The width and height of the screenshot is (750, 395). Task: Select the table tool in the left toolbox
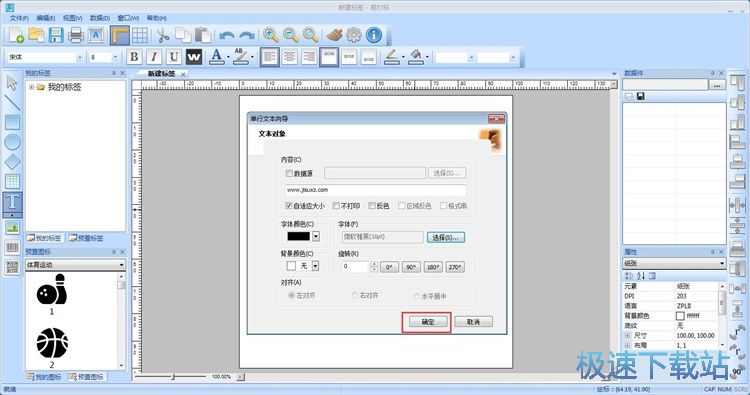(x=12, y=181)
